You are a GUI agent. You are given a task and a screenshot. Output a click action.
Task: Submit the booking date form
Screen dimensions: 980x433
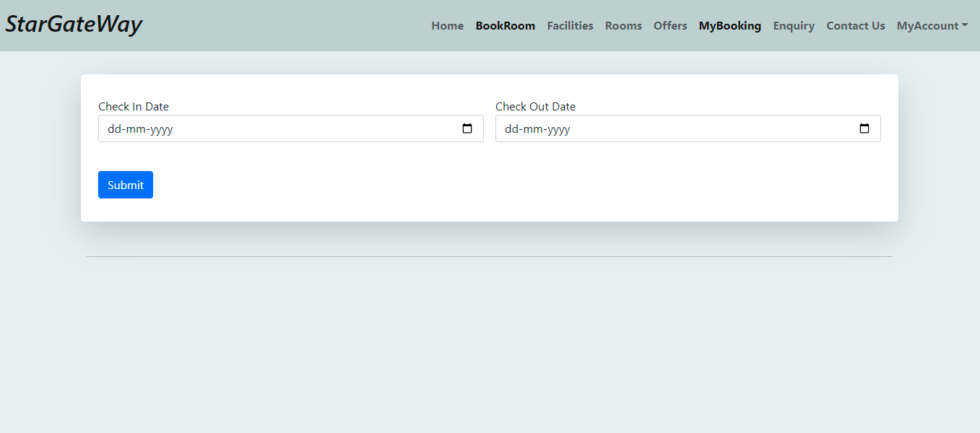click(x=125, y=185)
